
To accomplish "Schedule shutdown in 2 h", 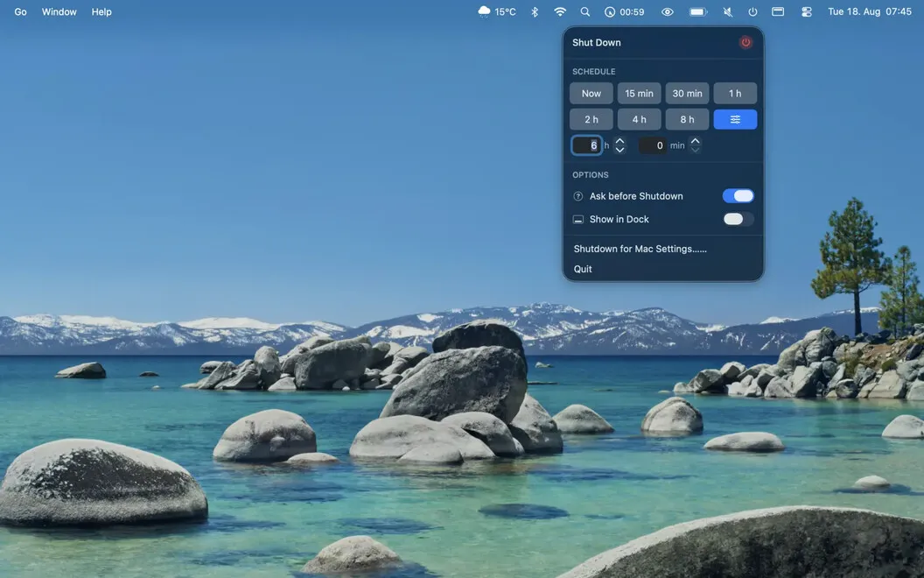I will pyautogui.click(x=591, y=119).
